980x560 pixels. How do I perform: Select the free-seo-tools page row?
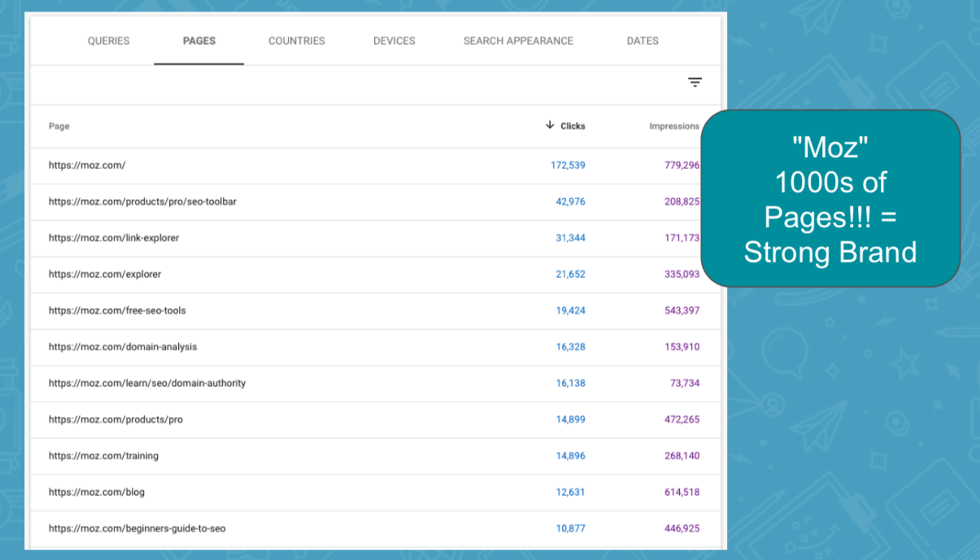click(x=117, y=310)
